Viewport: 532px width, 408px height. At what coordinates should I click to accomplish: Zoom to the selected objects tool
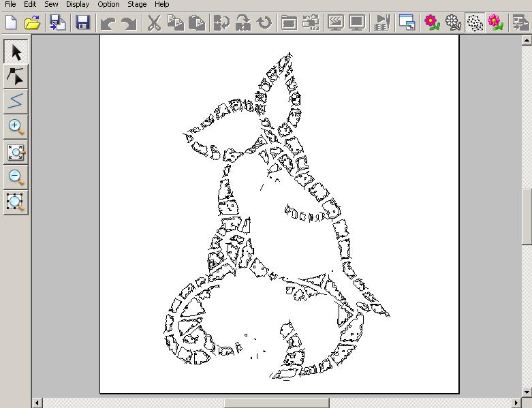coord(16,202)
